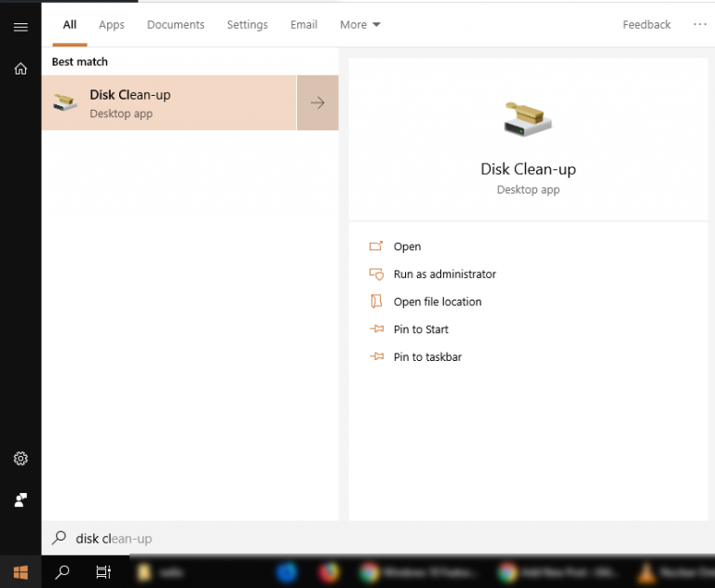Screen dimensions: 715x588
Task: Select the Disk Clean-up best match result
Action: (x=169, y=102)
